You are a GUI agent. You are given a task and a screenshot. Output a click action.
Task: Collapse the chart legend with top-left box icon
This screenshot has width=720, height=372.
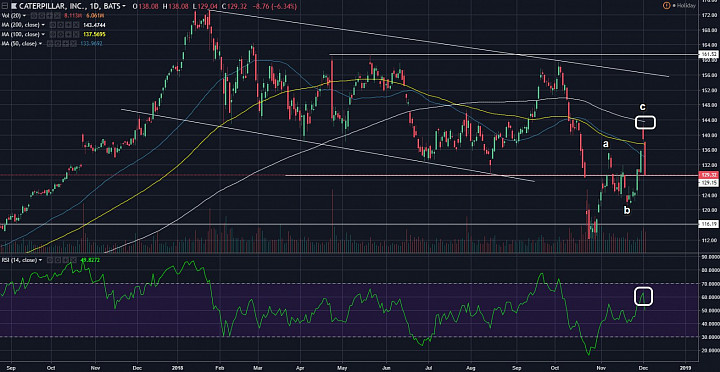coord(5,6)
